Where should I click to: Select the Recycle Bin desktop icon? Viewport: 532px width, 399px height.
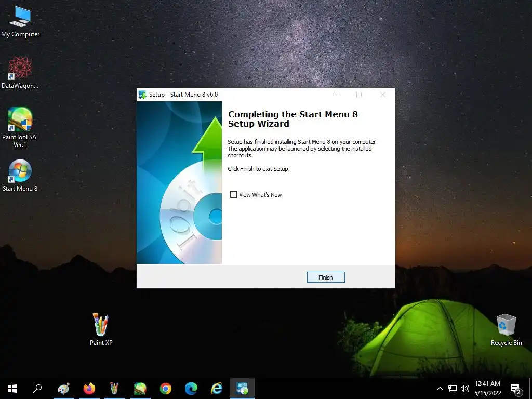[x=506, y=330]
